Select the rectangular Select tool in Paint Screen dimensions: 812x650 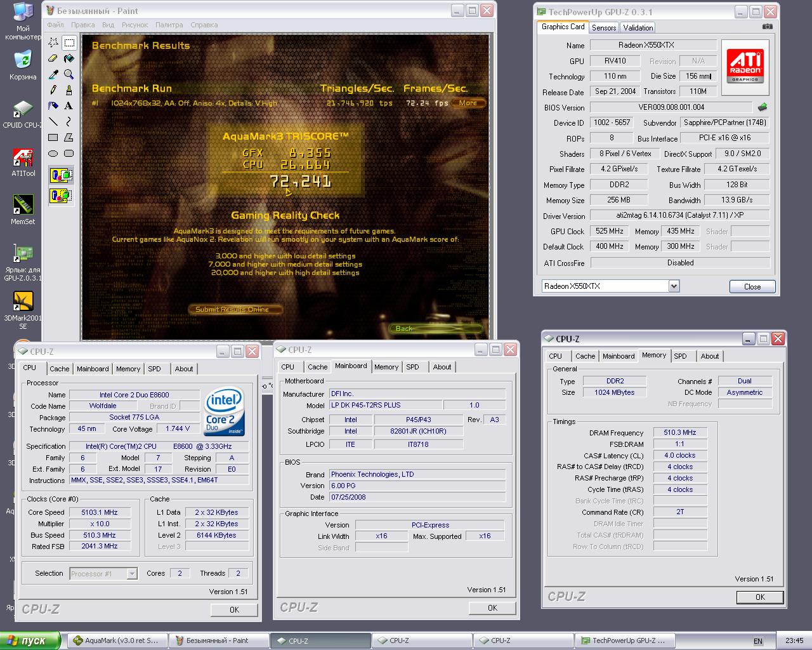pos(69,43)
